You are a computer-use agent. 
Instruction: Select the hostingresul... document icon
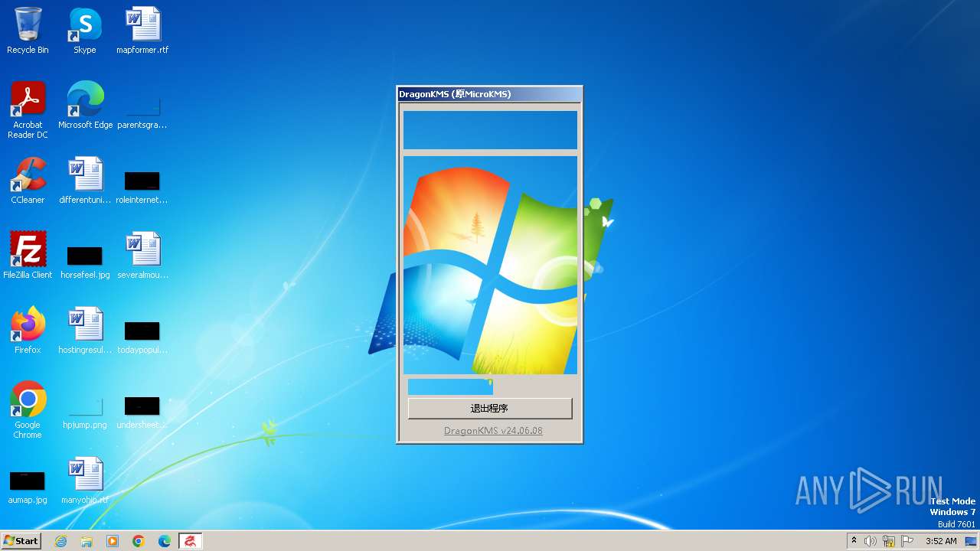pyautogui.click(x=85, y=331)
